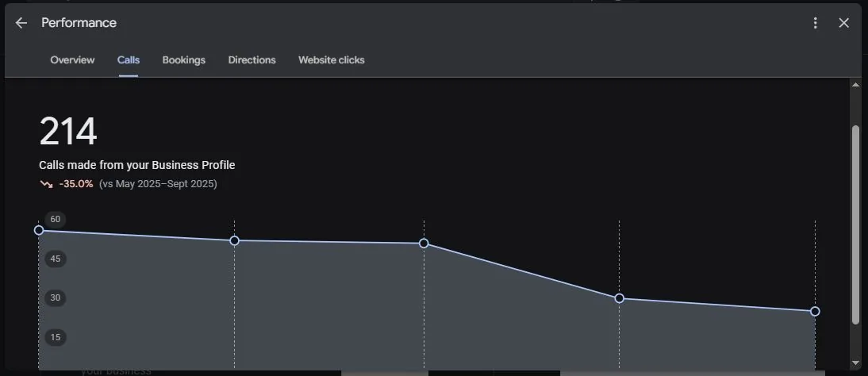
Task: Click the downward trend arrow icon
Action: tap(46, 184)
